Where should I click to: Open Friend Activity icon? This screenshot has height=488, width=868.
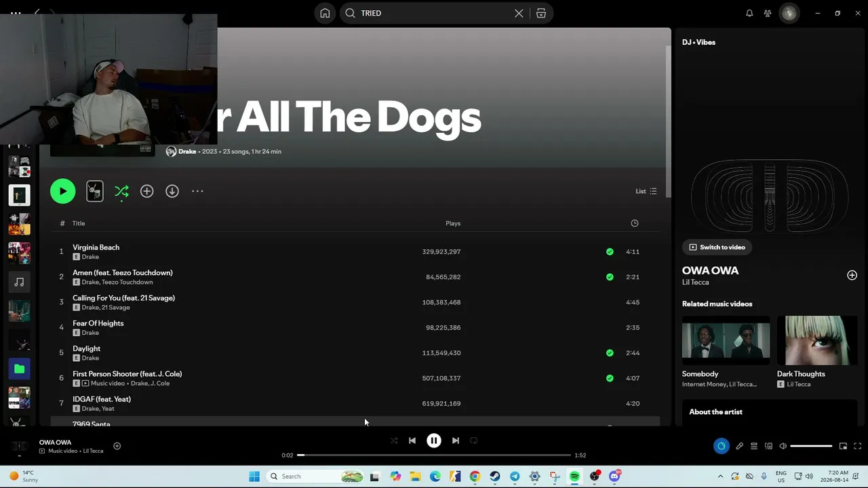tap(768, 13)
